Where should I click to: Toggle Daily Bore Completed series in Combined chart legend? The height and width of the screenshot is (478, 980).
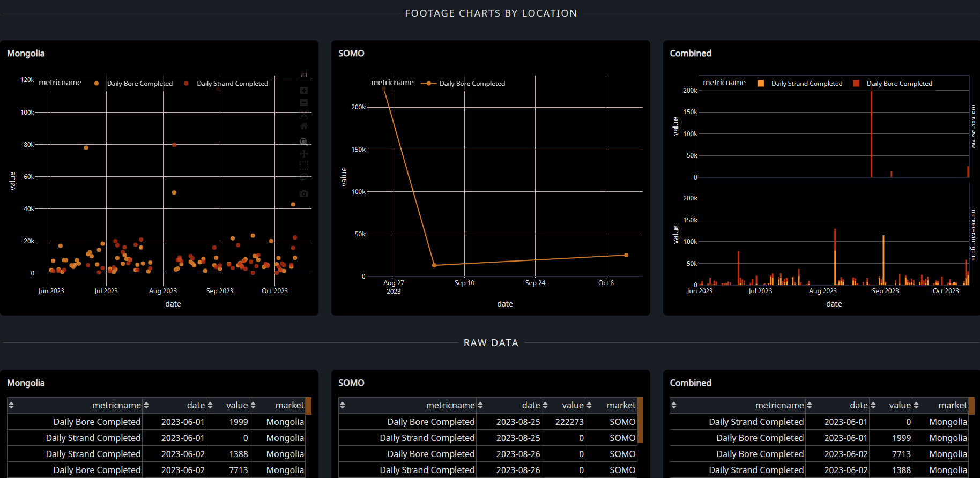coord(893,84)
